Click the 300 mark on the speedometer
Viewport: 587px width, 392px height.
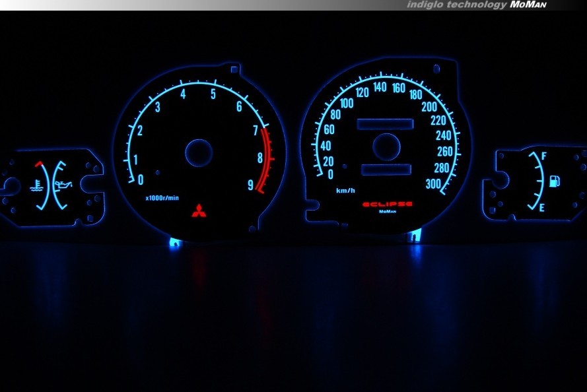[432, 184]
